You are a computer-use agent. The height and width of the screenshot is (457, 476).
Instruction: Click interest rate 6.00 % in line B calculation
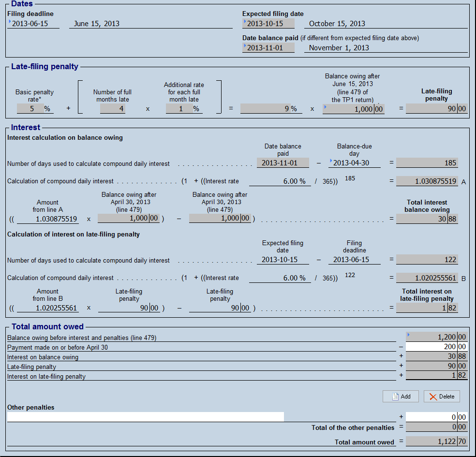tap(280, 278)
